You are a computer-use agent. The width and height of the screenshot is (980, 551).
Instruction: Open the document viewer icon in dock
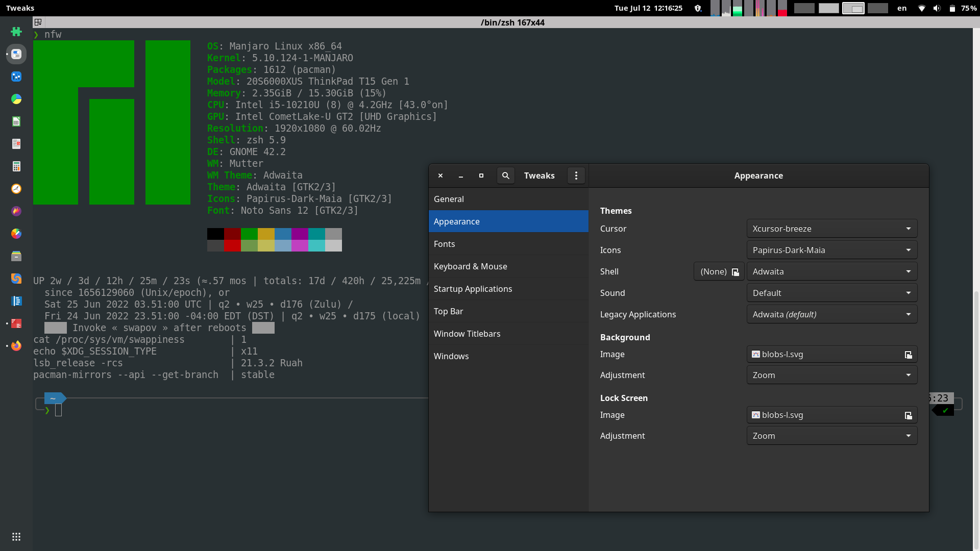16,144
